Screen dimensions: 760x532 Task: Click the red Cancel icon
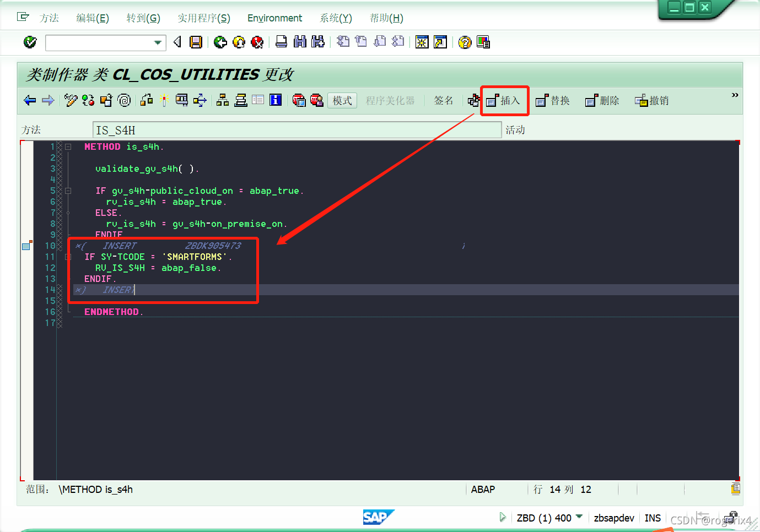[257, 42]
